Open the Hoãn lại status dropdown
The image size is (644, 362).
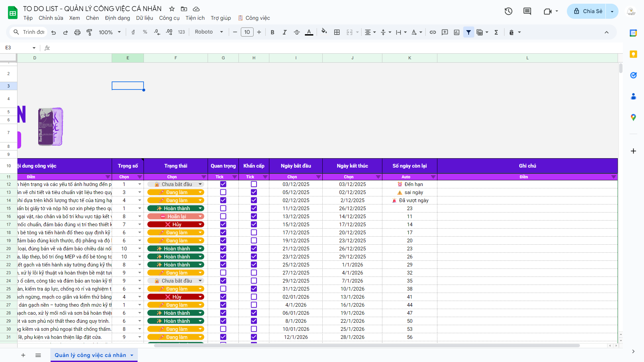coord(200,216)
